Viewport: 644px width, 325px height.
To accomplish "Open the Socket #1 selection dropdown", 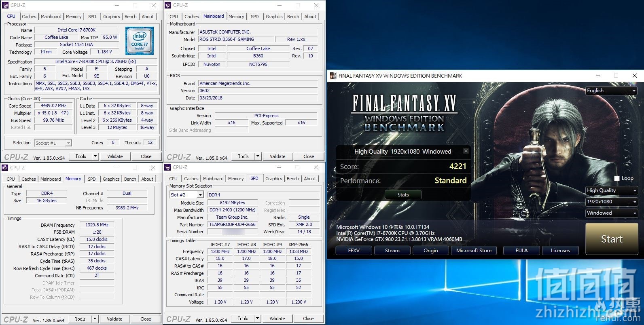I will 53,143.
